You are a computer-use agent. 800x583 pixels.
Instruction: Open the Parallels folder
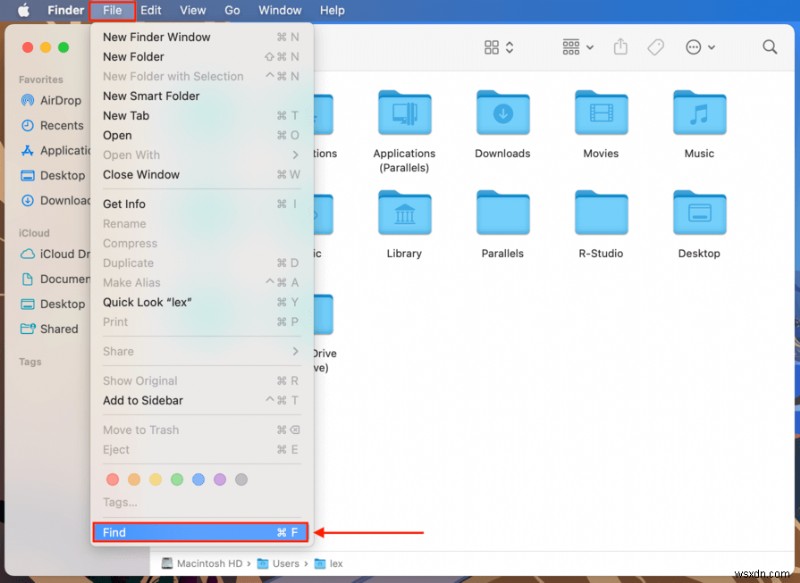(x=502, y=212)
